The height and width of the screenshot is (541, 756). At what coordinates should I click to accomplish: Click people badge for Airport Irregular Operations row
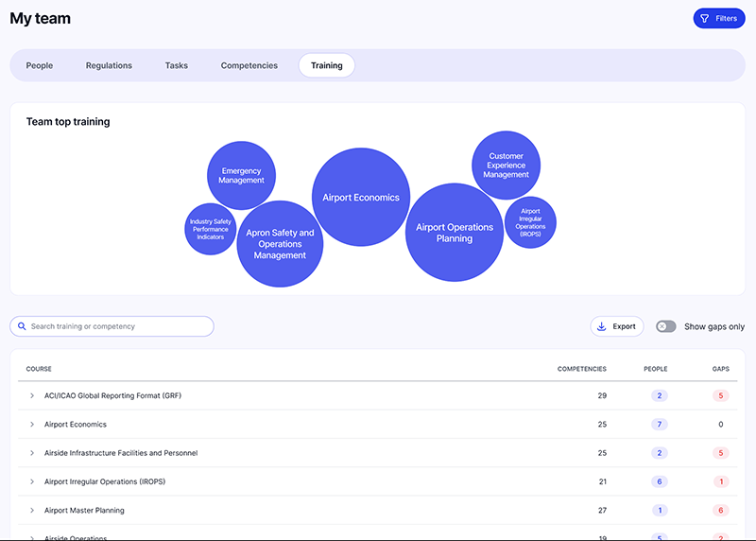pos(659,482)
